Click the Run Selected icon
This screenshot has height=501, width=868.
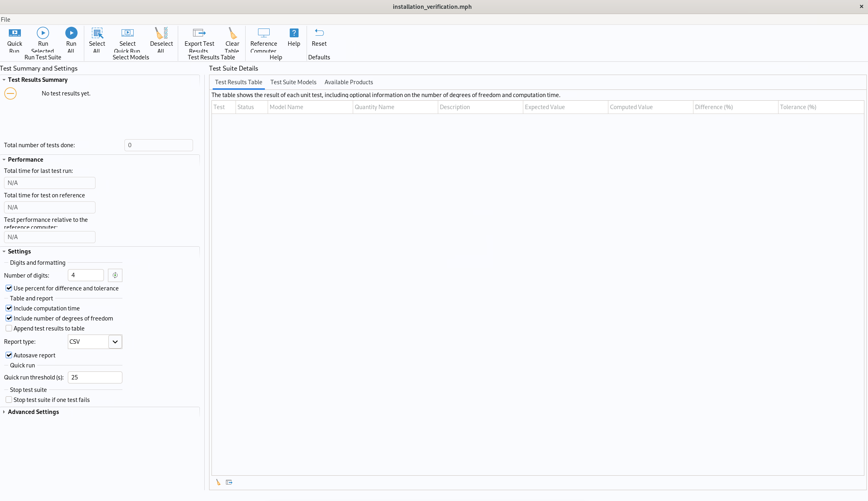(x=43, y=33)
